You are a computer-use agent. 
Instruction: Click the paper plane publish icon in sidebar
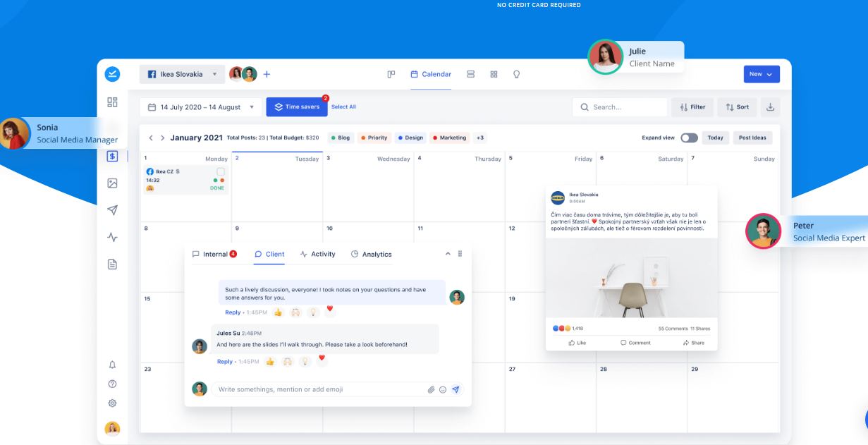[112, 210]
